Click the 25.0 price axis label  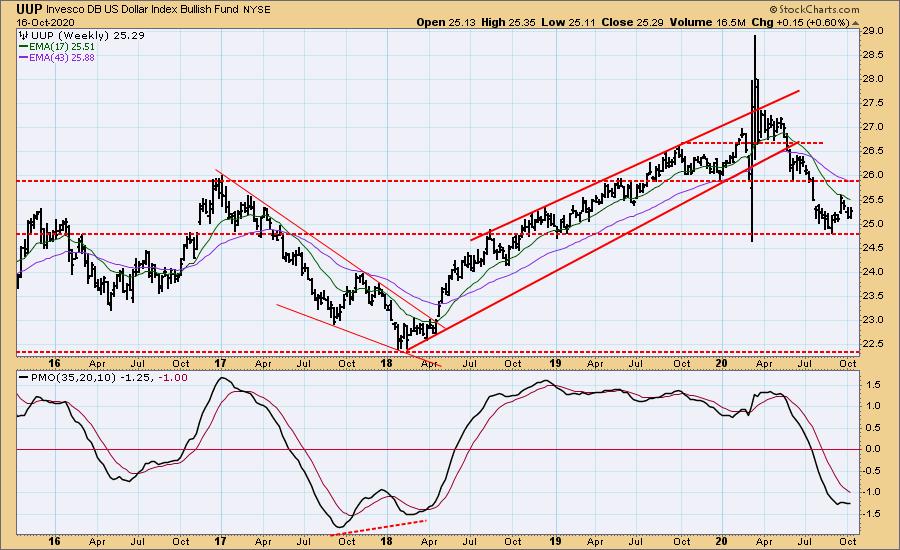pyautogui.click(x=872, y=223)
